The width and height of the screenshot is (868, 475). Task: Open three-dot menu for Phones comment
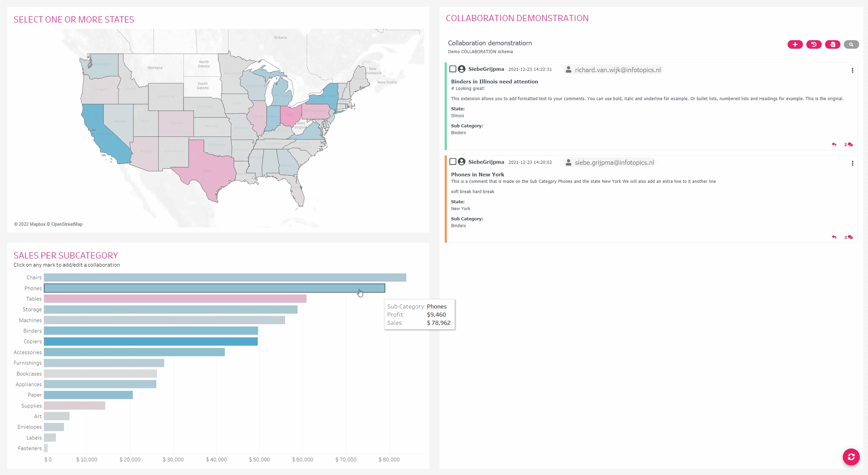coord(853,163)
